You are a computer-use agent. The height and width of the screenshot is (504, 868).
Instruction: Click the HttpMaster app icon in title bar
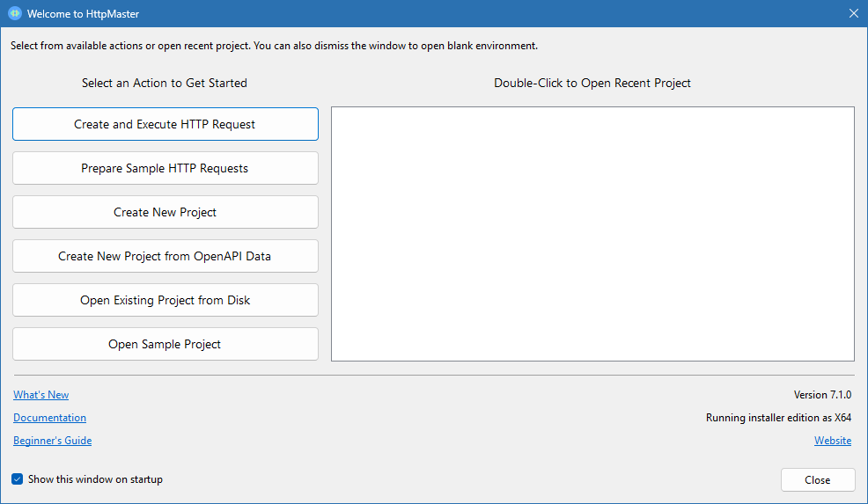[15, 13]
